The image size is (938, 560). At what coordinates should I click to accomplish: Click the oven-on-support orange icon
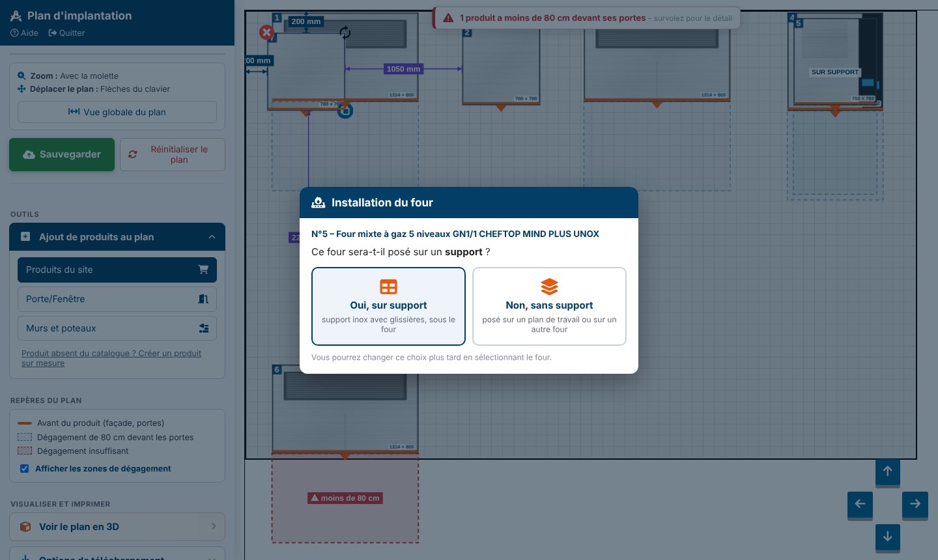388,287
